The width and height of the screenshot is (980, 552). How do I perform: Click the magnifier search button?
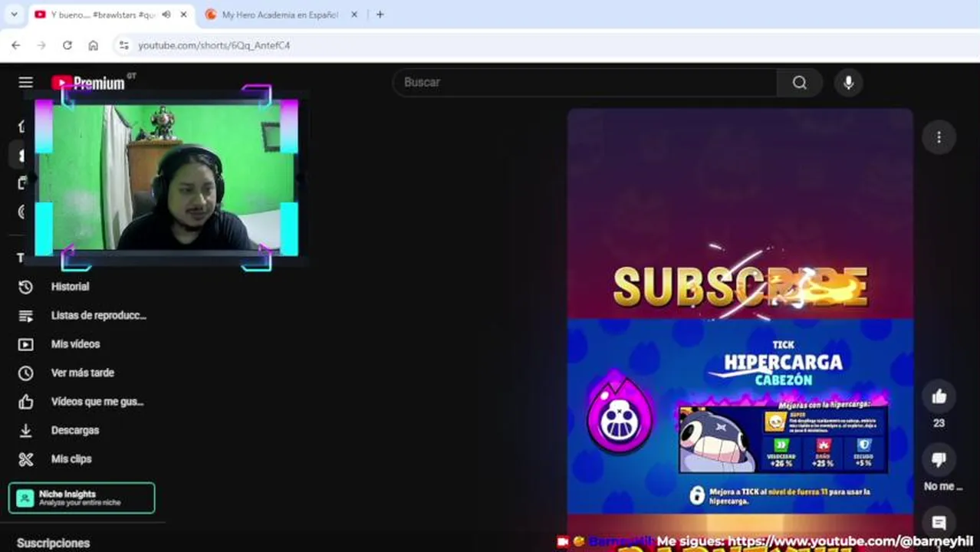800,82
